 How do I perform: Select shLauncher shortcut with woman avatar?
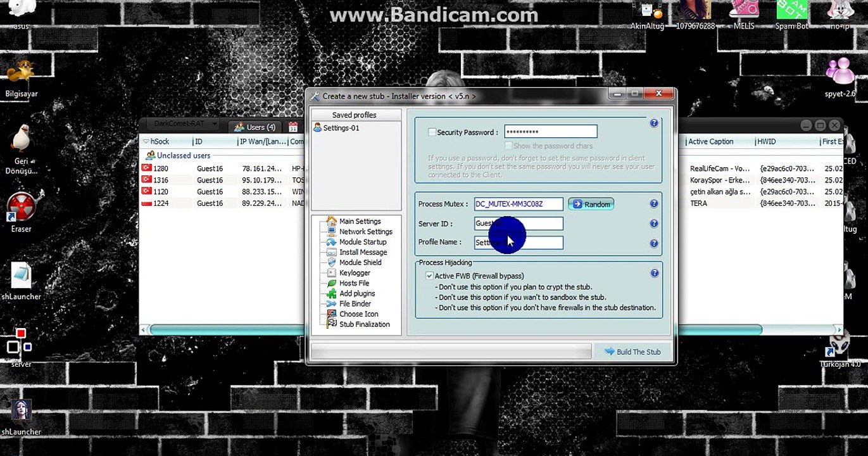(x=21, y=417)
